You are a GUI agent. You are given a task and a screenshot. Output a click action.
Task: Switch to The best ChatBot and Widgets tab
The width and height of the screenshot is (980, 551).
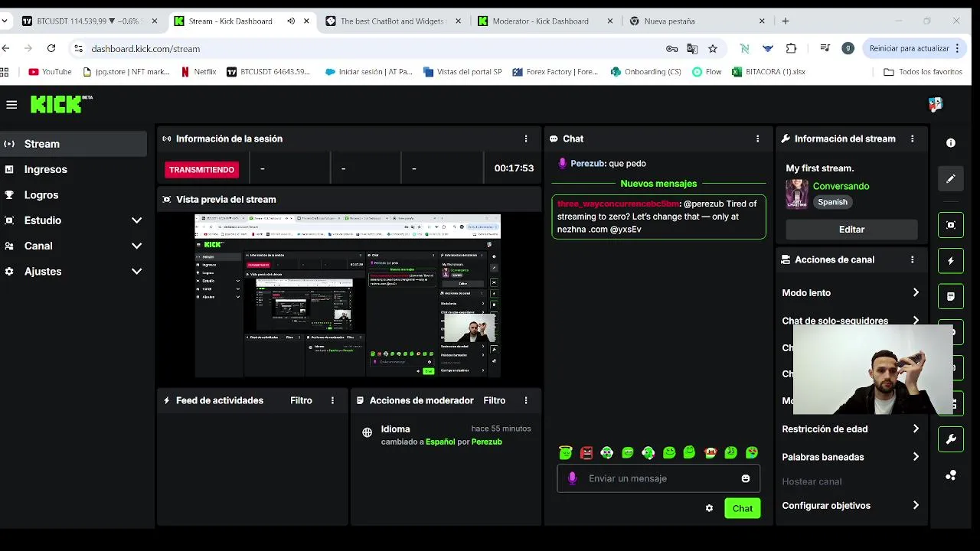(393, 21)
